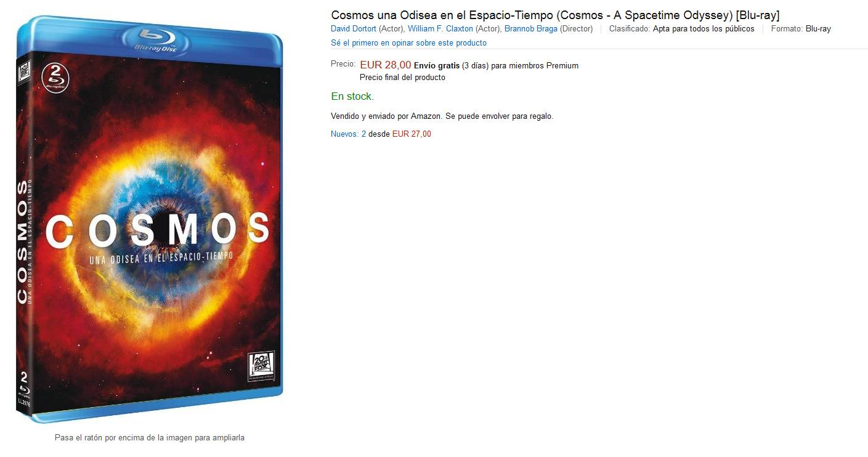The image size is (868, 457).
Task: Open the 'Nuevos: 2' offers link
Action: coord(349,134)
